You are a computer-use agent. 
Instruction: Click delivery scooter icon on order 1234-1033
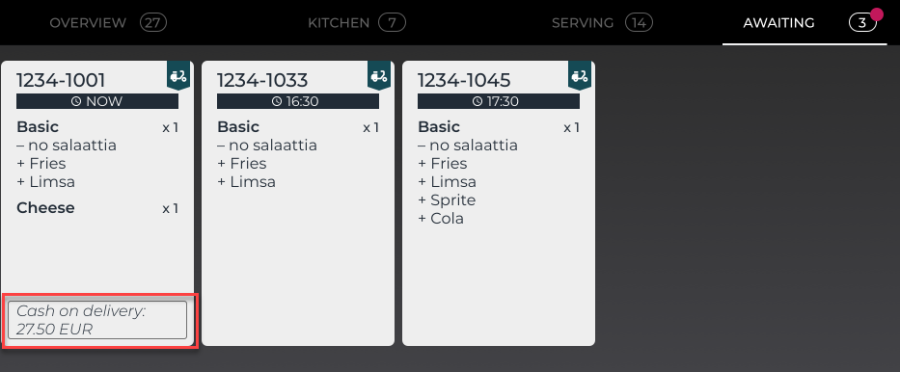coord(379,76)
